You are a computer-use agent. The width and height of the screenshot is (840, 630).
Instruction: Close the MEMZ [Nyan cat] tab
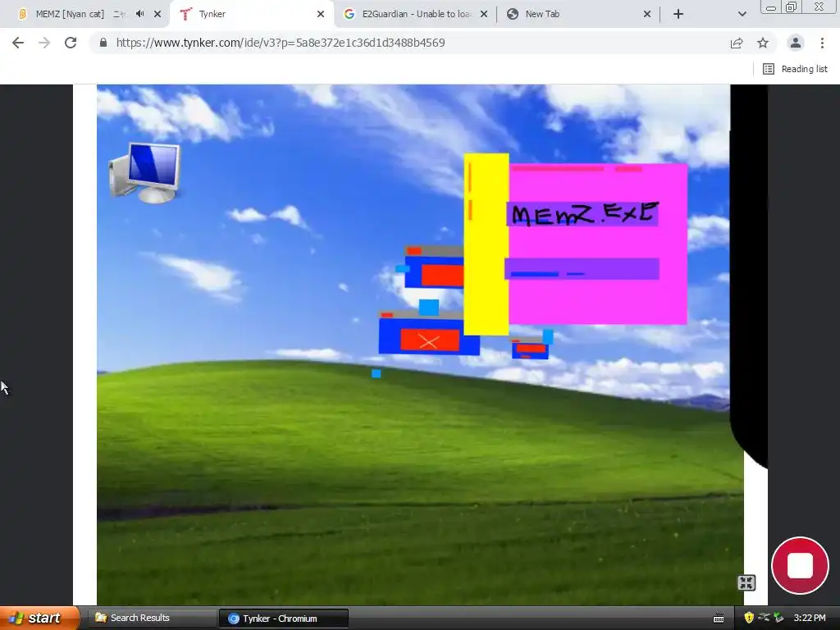click(157, 14)
